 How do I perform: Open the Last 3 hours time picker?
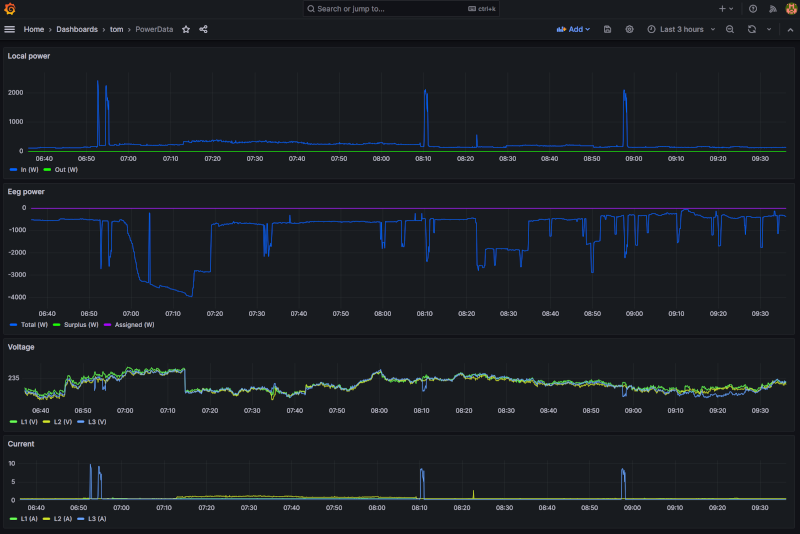click(x=682, y=29)
